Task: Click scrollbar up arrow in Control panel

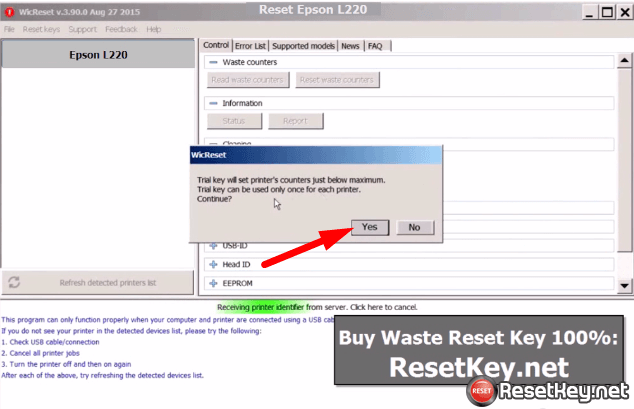Action: pos(624,61)
